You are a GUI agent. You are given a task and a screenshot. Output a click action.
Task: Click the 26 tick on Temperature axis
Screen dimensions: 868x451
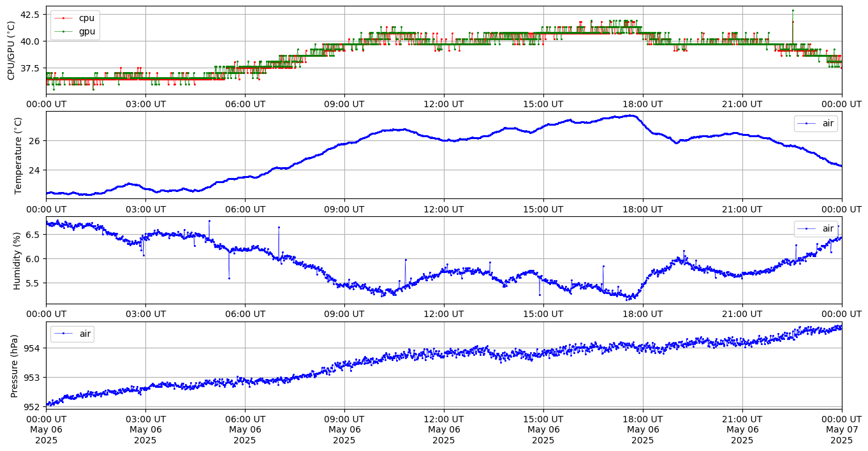(36, 140)
